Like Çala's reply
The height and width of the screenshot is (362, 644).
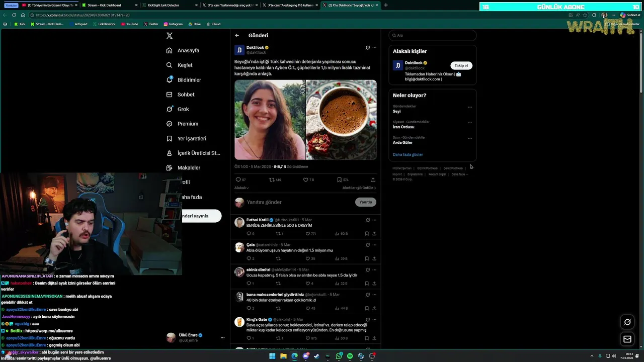[x=310, y=258]
